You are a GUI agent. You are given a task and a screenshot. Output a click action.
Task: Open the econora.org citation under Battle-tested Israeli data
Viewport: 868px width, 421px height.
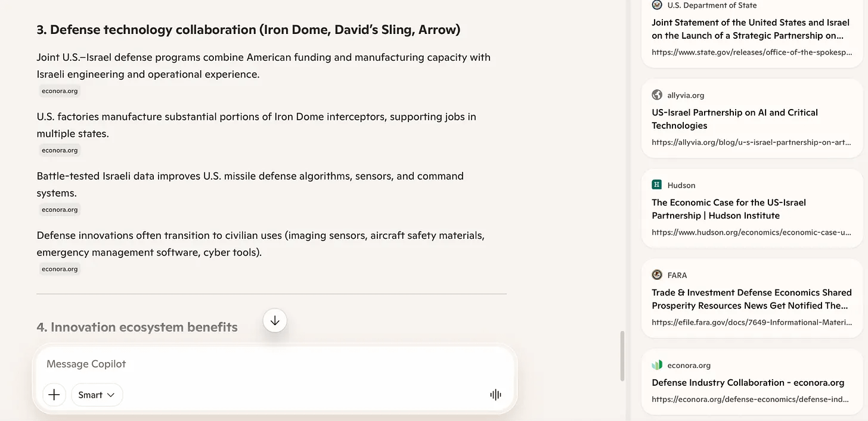(60, 210)
